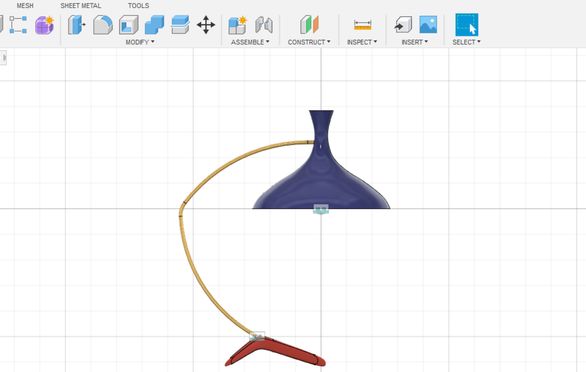586x372 pixels.
Task: Click the window Select tool icon
Action: (467, 25)
